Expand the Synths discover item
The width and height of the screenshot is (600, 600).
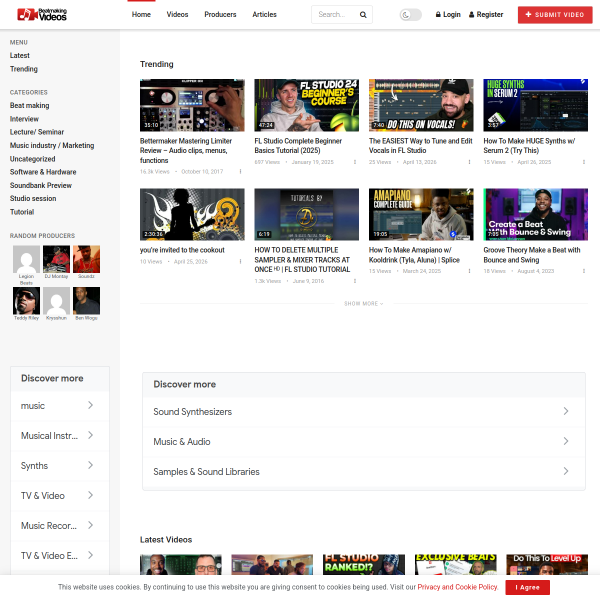[60, 466]
